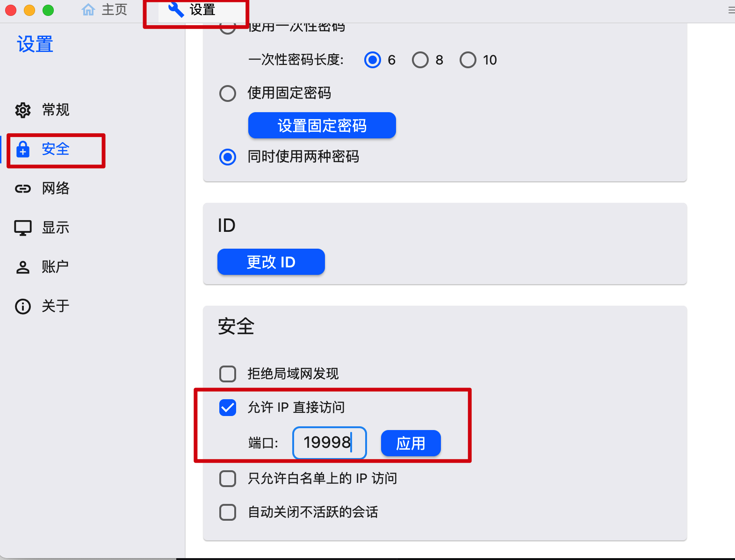This screenshot has width=735, height=560.
Task: Enable 拒绝局域网发现 checkbox
Action: (228, 374)
